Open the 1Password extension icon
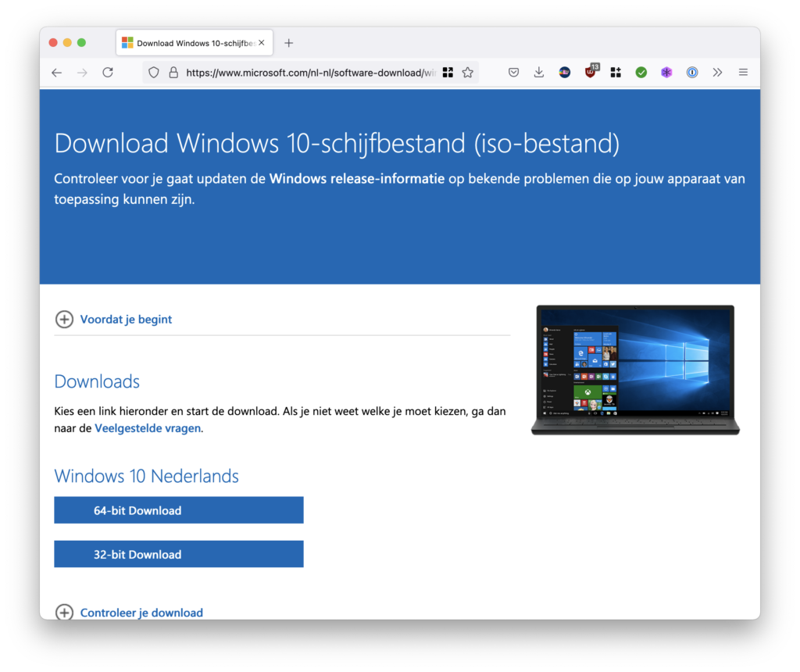Screen dimensions: 800x672 click(x=692, y=73)
